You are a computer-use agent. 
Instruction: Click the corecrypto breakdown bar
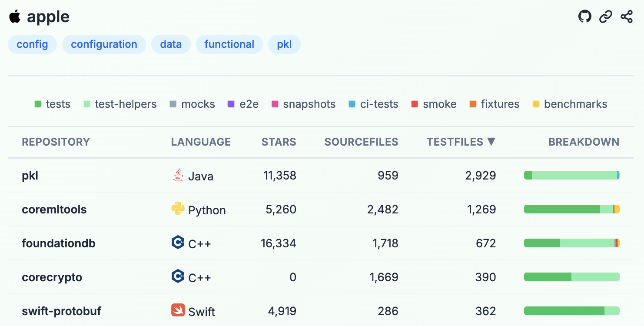pos(572,277)
